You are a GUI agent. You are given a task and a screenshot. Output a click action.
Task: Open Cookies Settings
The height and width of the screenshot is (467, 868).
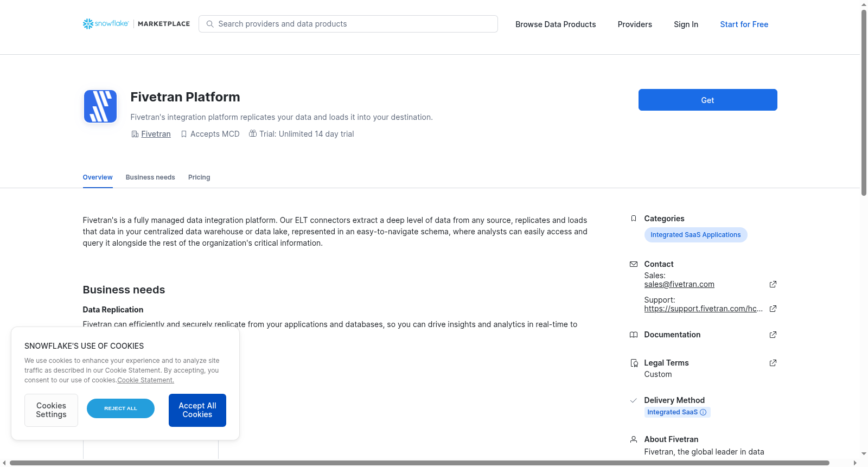click(51, 410)
